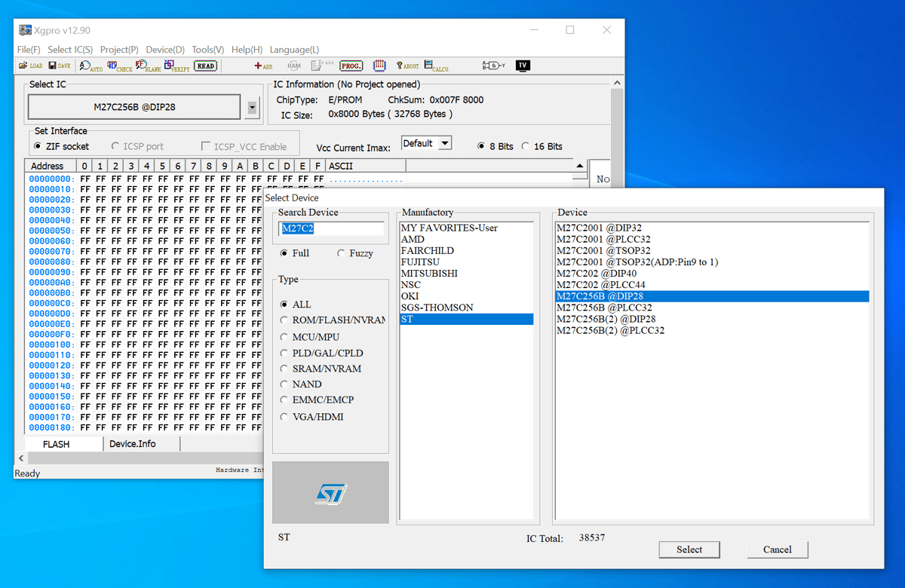Select OKI in the Manufactory list

tap(466, 296)
